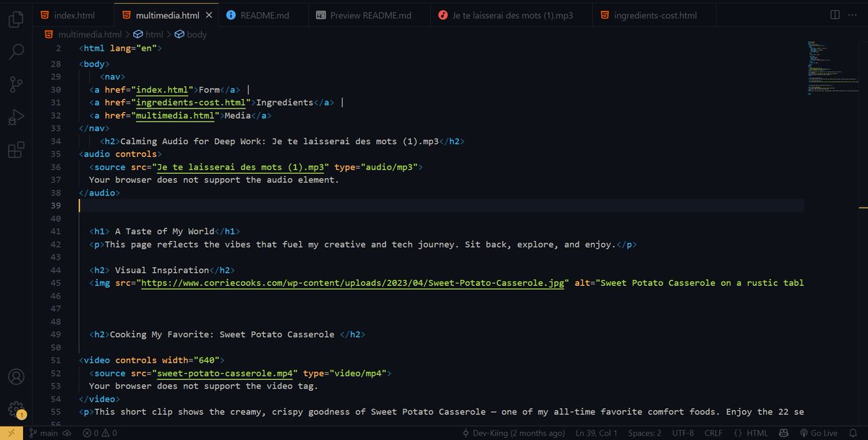
Task: Open the Search view in the activity bar
Action: coord(15,51)
